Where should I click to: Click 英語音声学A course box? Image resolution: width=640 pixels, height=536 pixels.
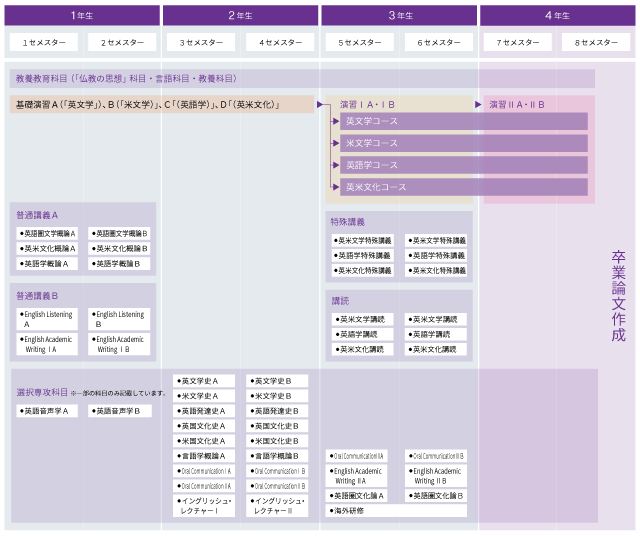[x=47, y=411]
